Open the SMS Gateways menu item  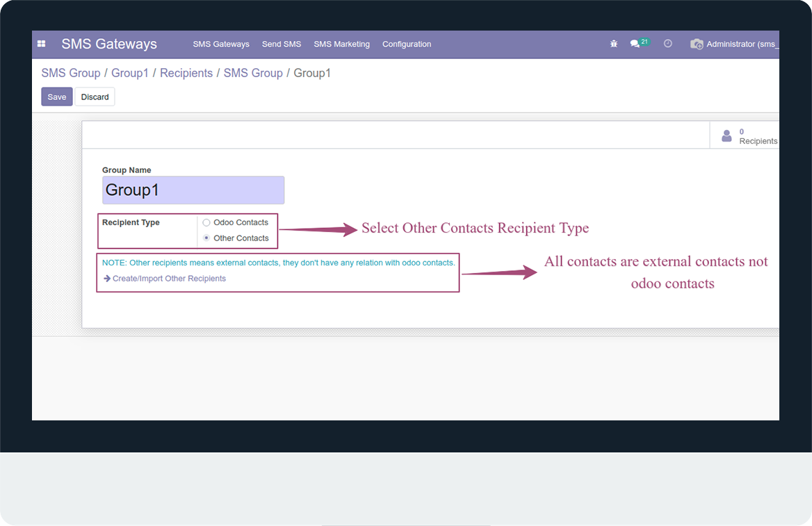[x=221, y=44]
